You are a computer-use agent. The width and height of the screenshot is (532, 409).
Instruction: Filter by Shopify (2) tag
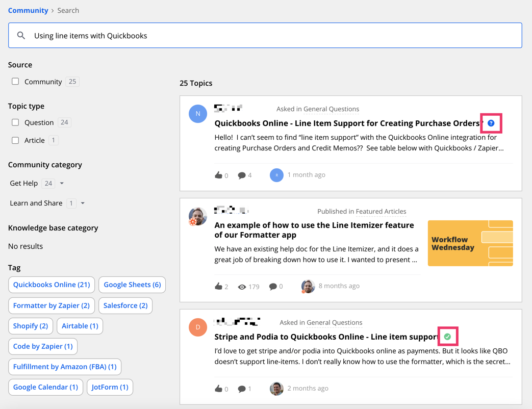pos(31,326)
